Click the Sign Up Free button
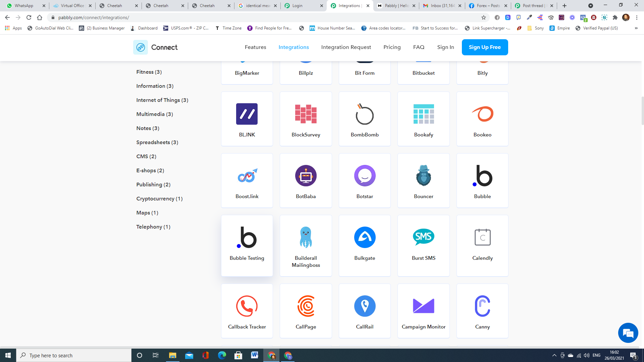The height and width of the screenshot is (362, 644). [x=485, y=47]
